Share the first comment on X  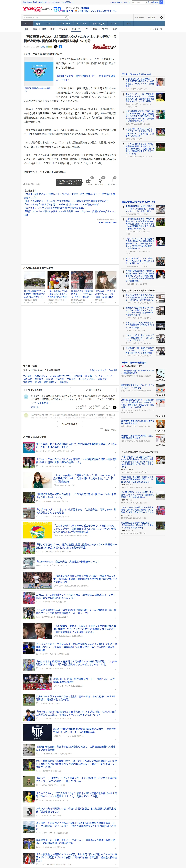pos(115,407)
